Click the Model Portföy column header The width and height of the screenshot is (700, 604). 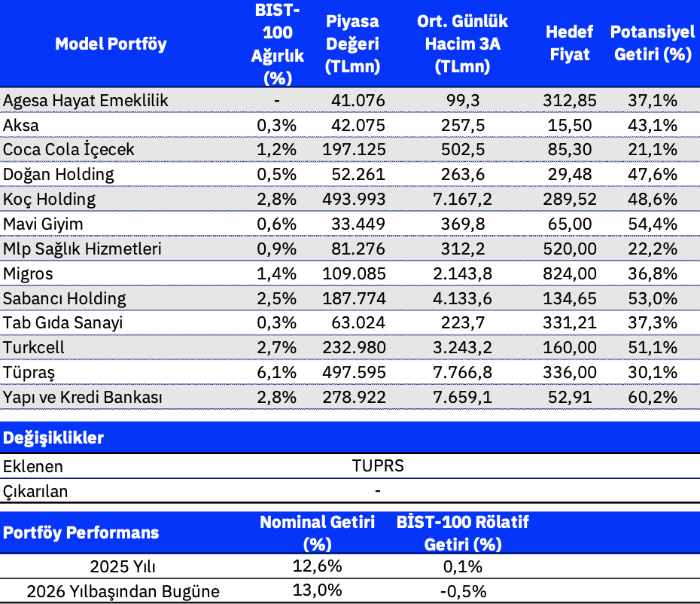[111, 44]
